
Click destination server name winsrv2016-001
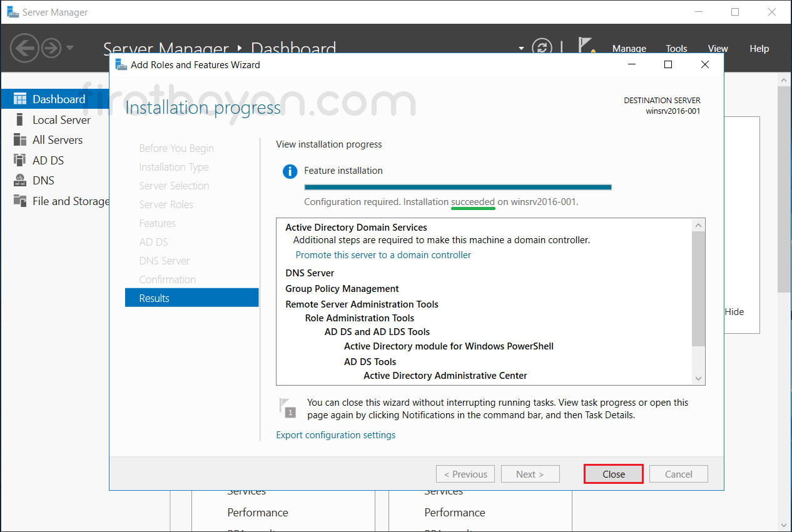(673, 111)
